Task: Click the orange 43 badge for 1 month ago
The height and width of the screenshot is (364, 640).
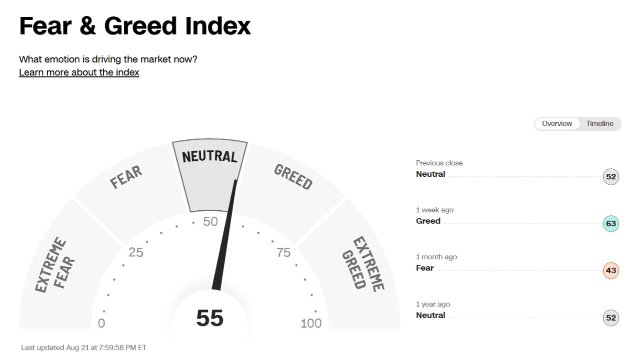Action: (611, 271)
